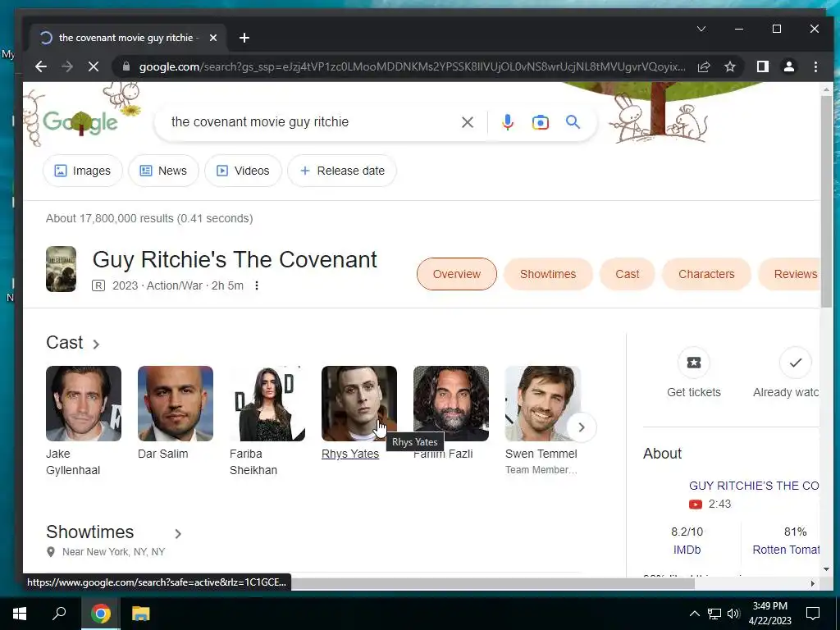Open Windows taskbar search

click(59, 614)
